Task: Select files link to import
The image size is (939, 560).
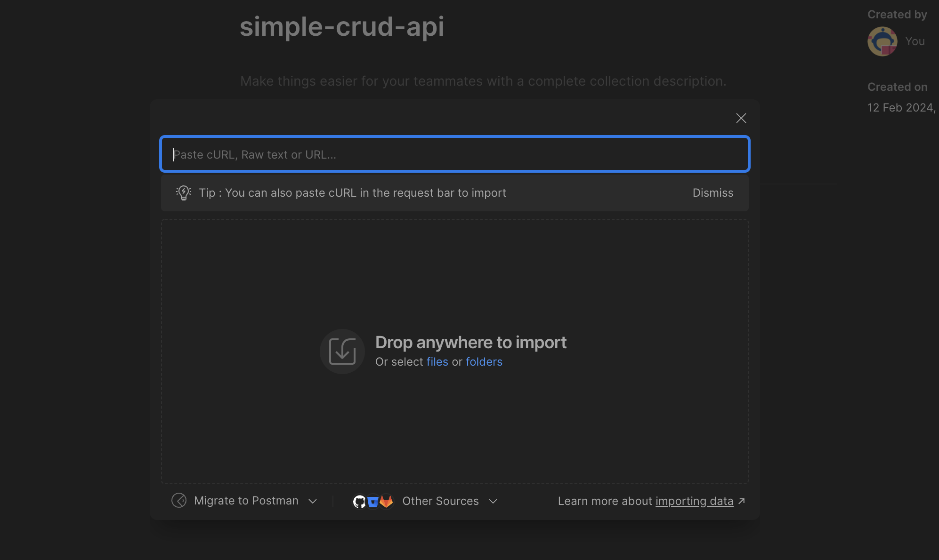Action: click(437, 362)
